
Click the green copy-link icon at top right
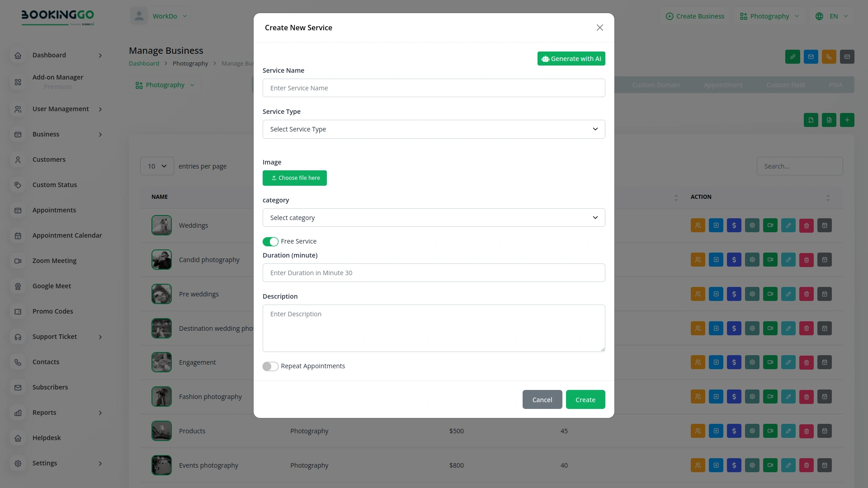pyautogui.click(x=793, y=57)
